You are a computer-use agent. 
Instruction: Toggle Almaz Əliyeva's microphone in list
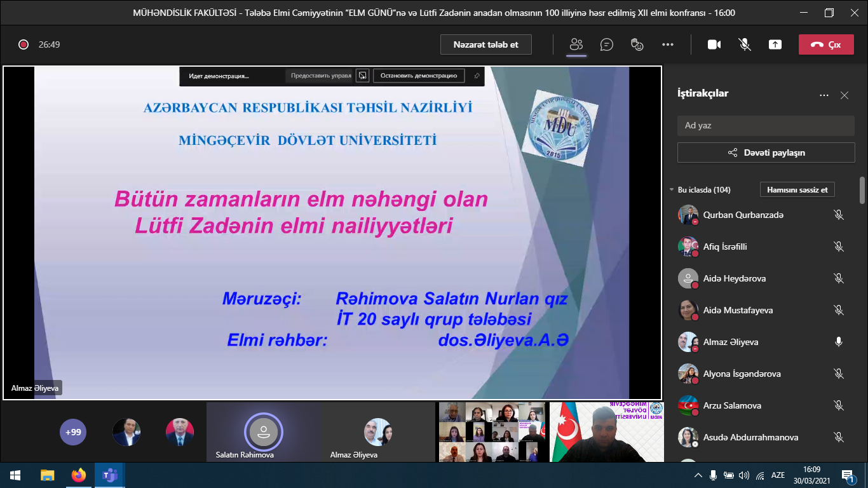838,342
